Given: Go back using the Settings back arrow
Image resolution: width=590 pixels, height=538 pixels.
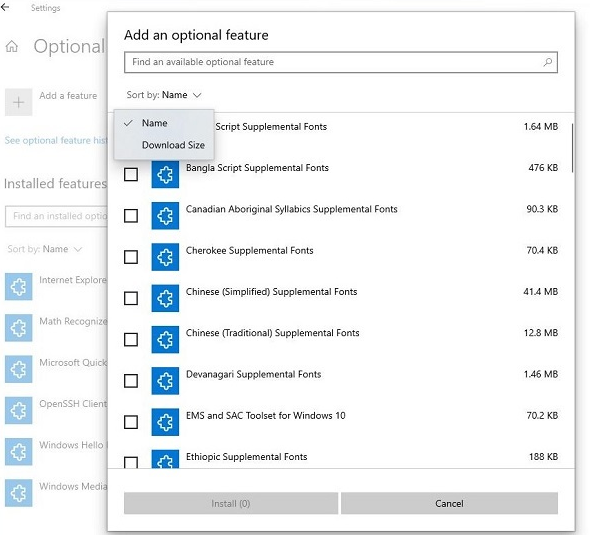Looking at the screenshot, I should coord(5,7).
